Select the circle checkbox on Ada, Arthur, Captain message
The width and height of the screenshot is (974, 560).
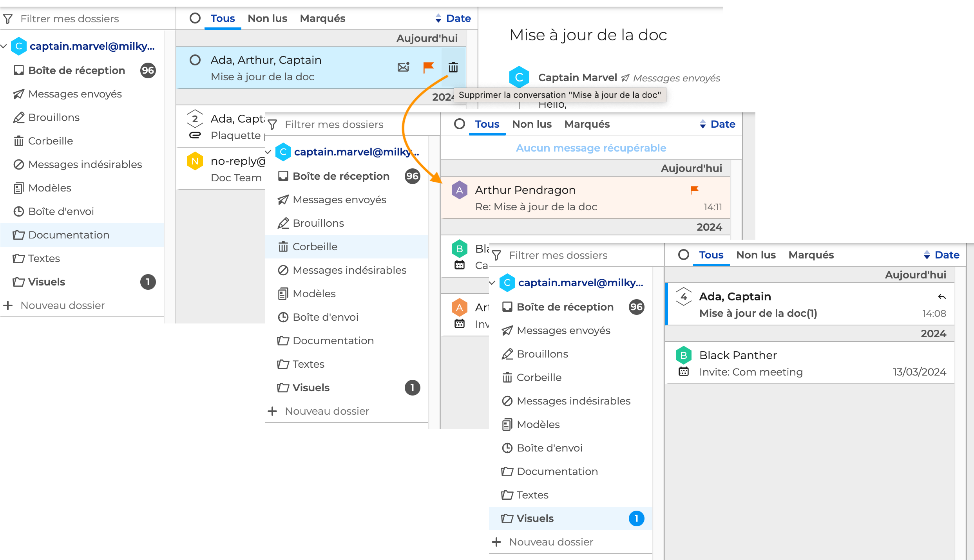(x=195, y=60)
